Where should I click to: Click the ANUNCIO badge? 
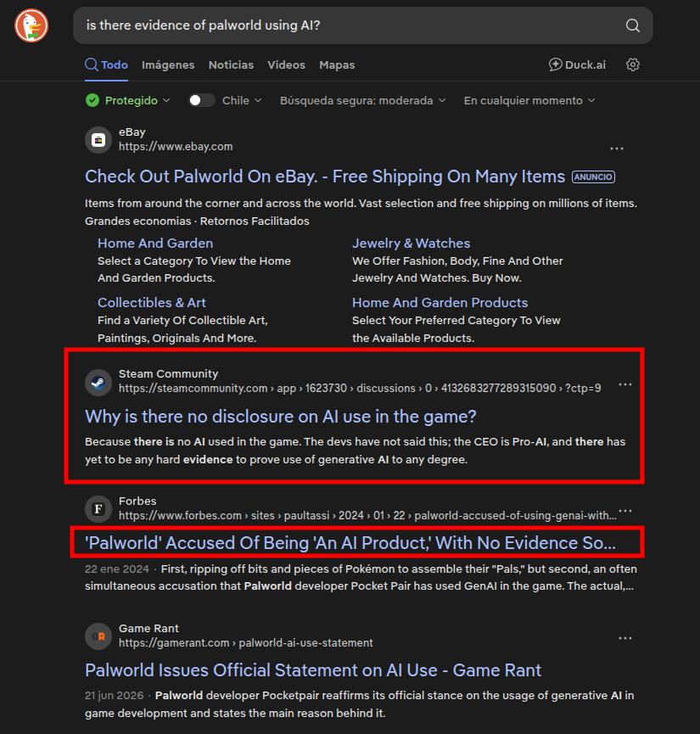click(593, 177)
